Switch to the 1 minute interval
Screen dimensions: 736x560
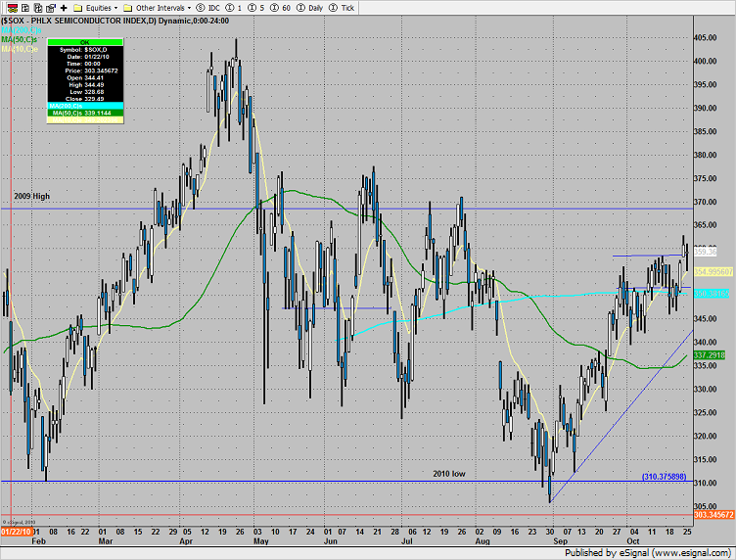pos(240,8)
